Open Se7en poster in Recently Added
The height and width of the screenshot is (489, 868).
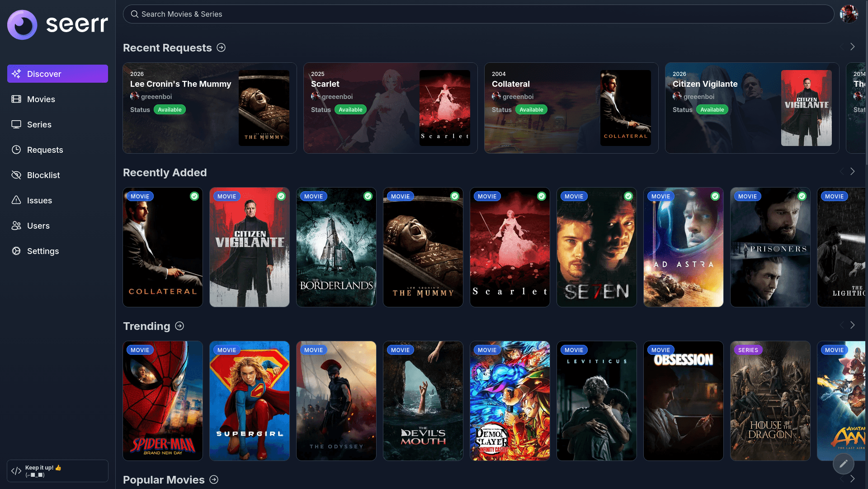[597, 247]
